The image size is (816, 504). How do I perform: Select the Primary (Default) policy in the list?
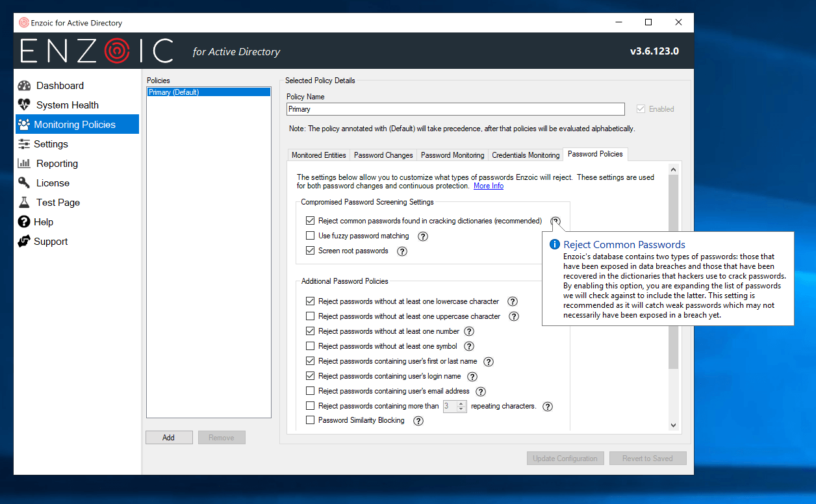208,92
